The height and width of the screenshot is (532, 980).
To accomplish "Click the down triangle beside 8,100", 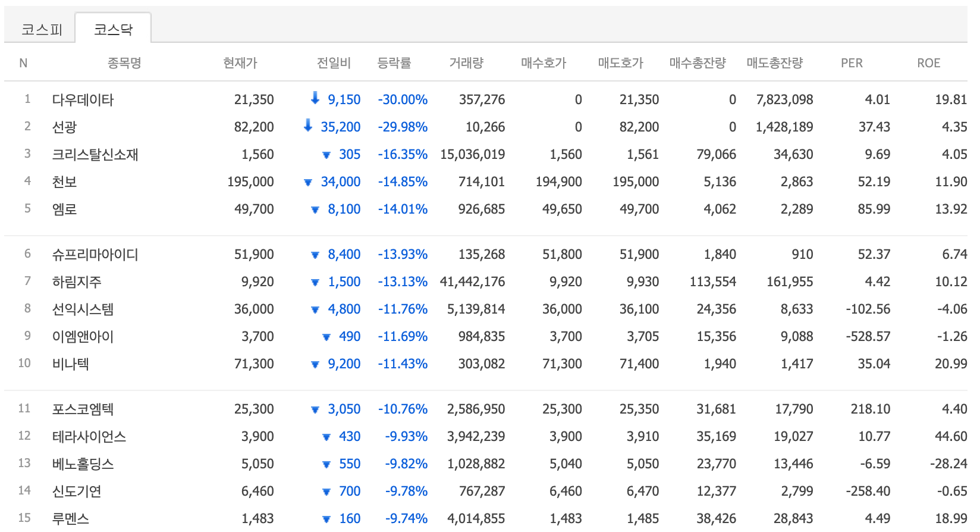I will [x=315, y=210].
